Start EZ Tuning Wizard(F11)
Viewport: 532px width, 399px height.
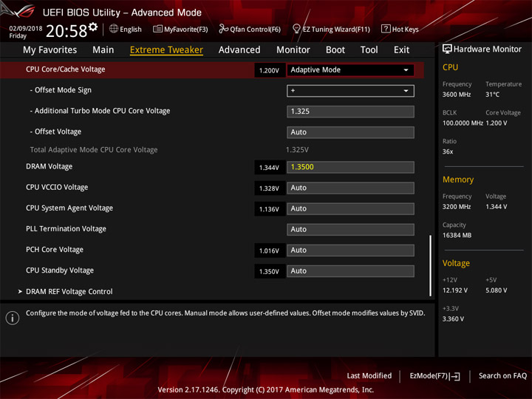point(331,29)
